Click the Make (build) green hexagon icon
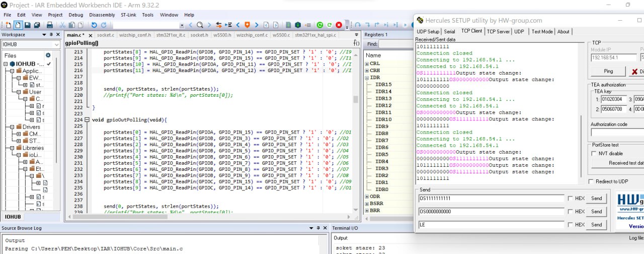 click(x=298, y=25)
